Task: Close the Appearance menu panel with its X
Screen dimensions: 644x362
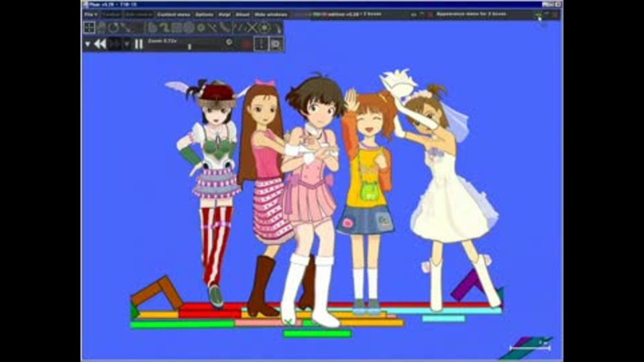Action: point(555,14)
